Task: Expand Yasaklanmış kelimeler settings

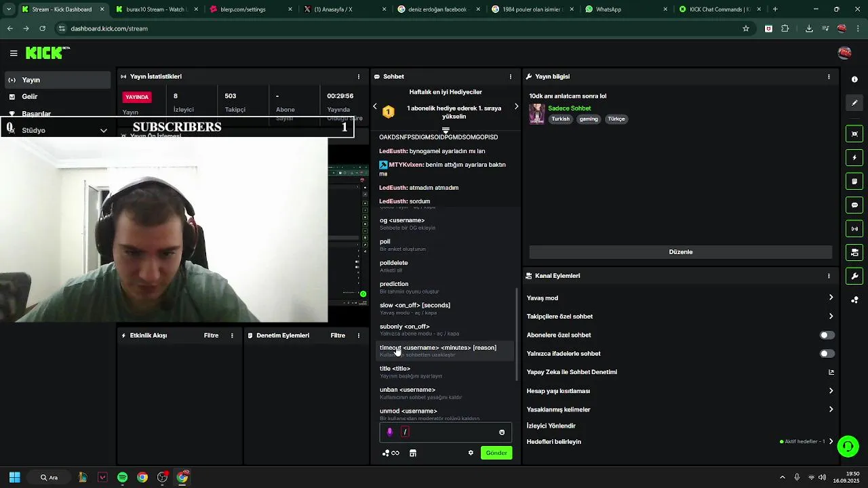Action: (x=831, y=409)
